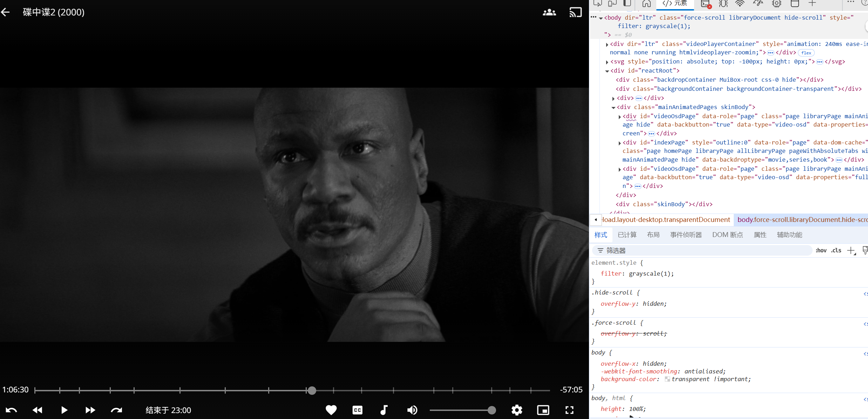Expand the videoPlayerContainer div node
The height and width of the screenshot is (419, 868).
[607, 45]
